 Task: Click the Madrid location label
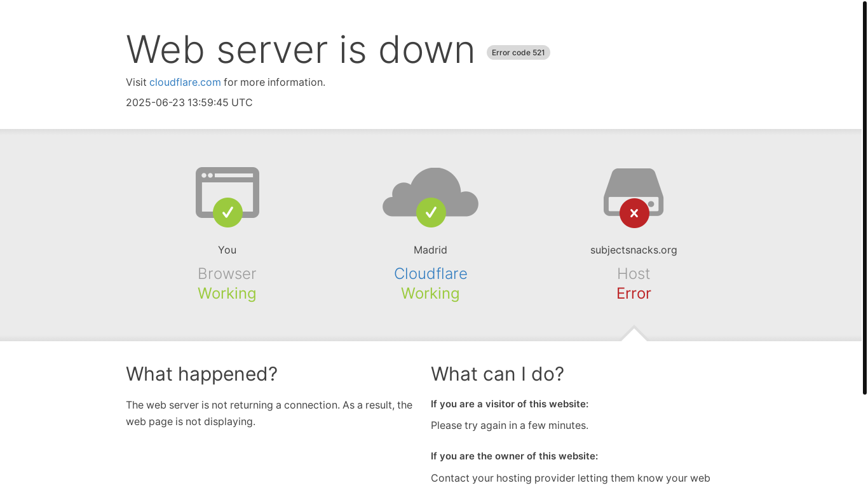pyautogui.click(x=430, y=250)
